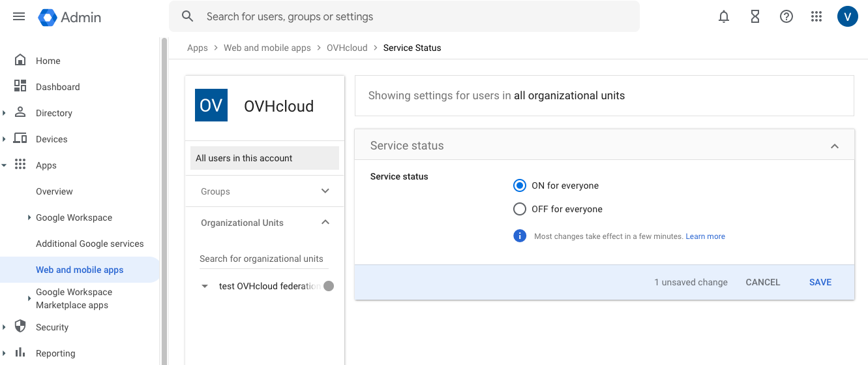868x365 pixels.
Task: Click the user account avatar
Action: click(847, 17)
